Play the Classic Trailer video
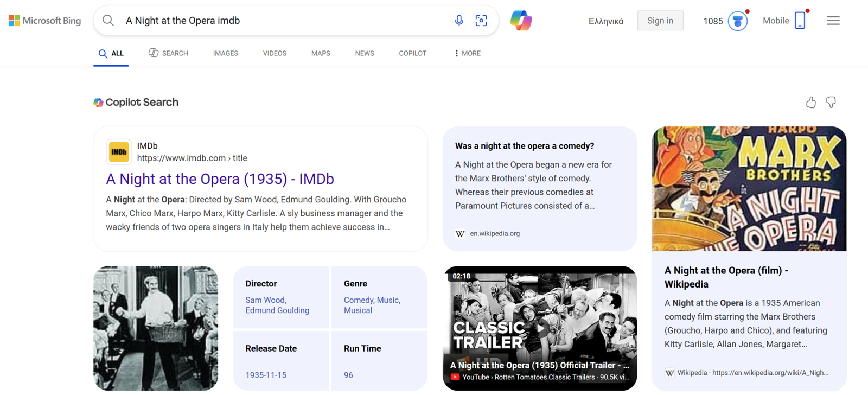 pyautogui.click(x=540, y=327)
